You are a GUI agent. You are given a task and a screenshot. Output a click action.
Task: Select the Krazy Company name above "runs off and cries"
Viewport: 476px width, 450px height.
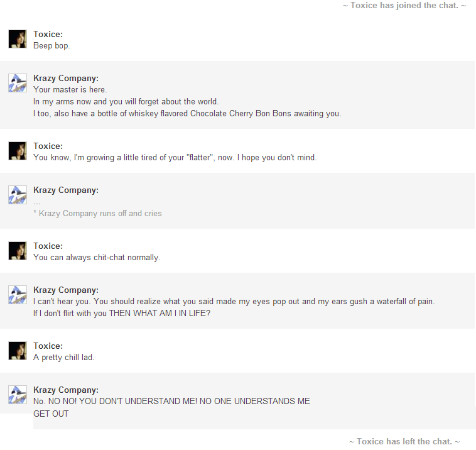[x=65, y=190]
